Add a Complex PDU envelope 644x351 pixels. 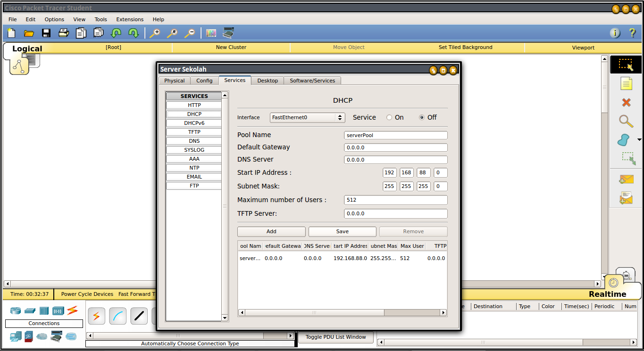click(x=626, y=198)
